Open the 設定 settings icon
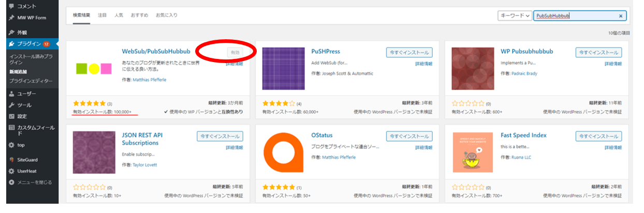 click(x=11, y=116)
